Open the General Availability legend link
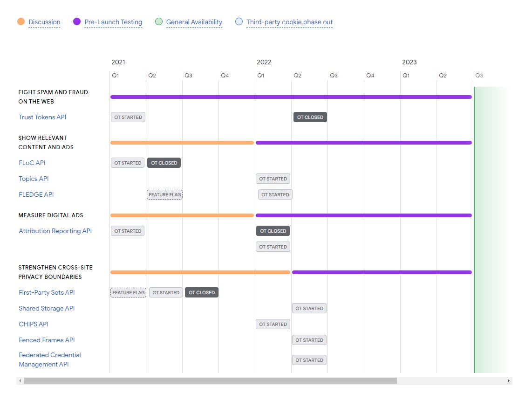The width and height of the screenshot is (532, 401). tap(194, 22)
